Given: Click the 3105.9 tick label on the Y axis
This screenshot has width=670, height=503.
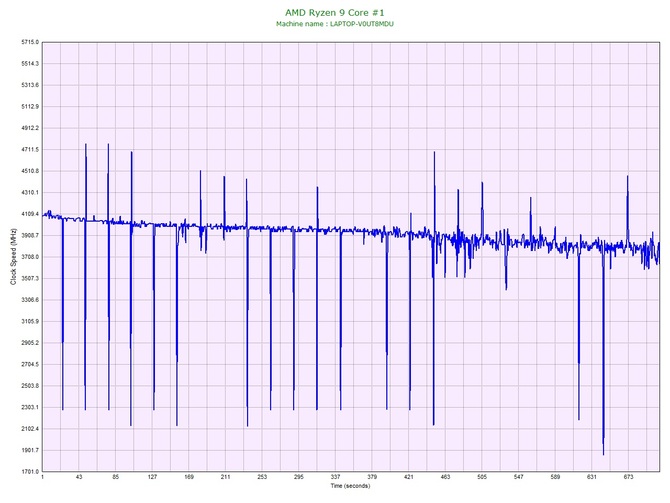Looking at the screenshot, I should [24, 321].
